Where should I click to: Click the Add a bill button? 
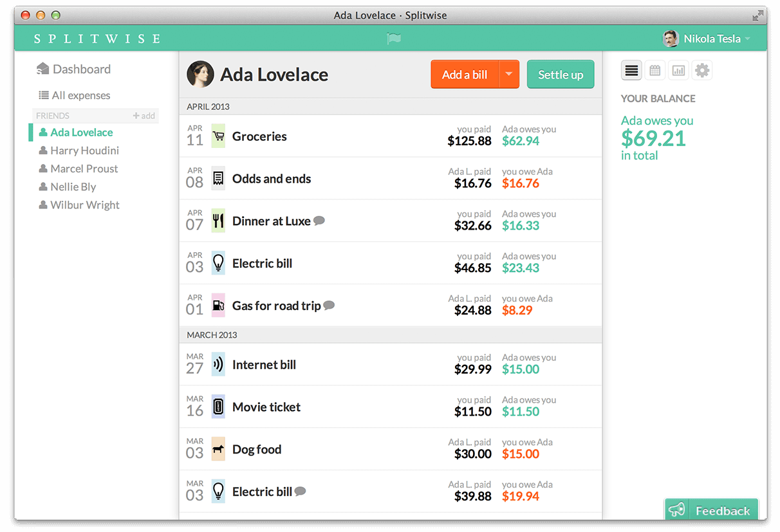(x=465, y=74)
